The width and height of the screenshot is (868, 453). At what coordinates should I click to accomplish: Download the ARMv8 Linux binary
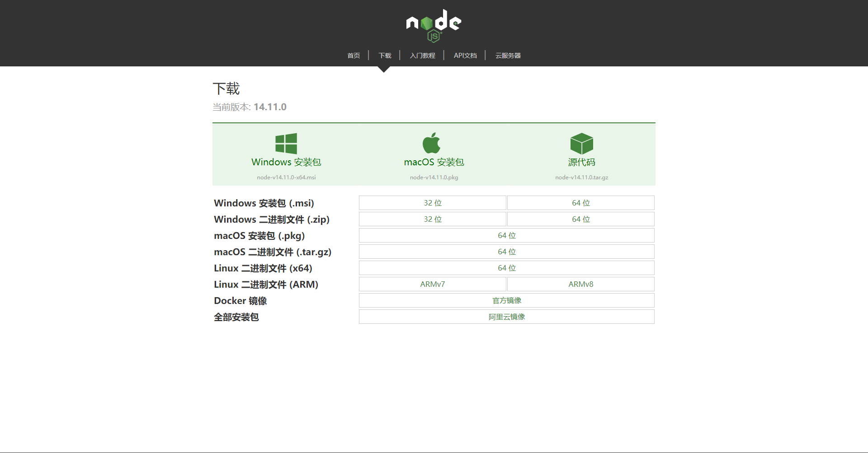click(x=581, y=284)
